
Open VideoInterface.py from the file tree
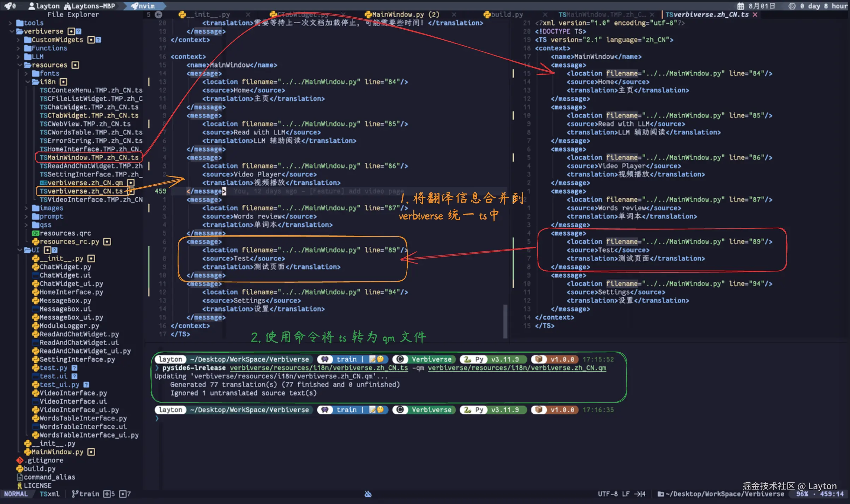(x=73, y=393)
